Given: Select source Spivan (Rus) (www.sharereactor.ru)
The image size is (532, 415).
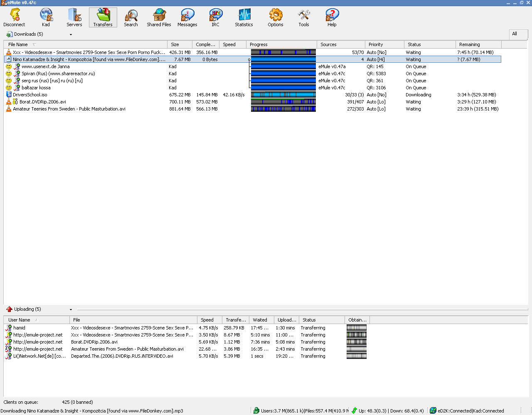Looking at the screenshot, I should pos(253,74).
